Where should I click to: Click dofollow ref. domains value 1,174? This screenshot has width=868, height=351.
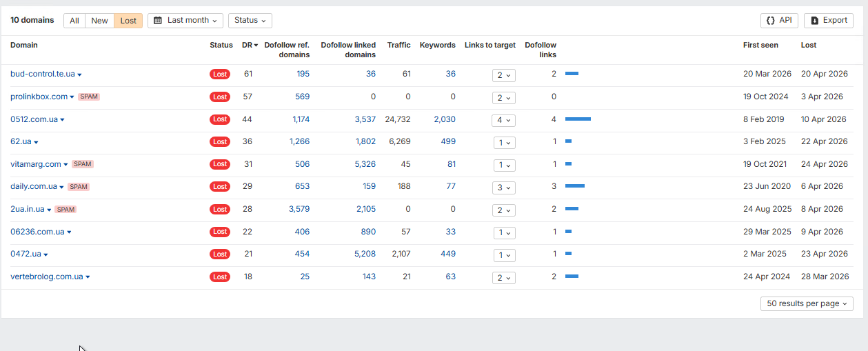[301, 119]
